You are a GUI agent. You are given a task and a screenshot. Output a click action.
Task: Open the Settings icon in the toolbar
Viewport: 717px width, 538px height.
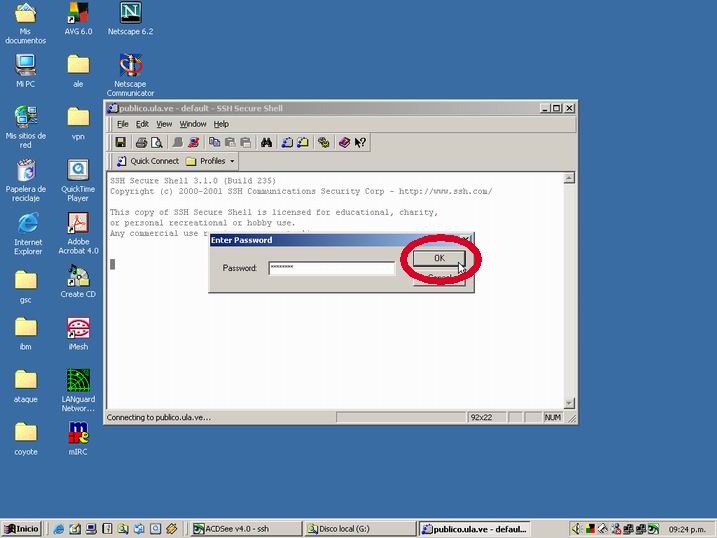324,143
